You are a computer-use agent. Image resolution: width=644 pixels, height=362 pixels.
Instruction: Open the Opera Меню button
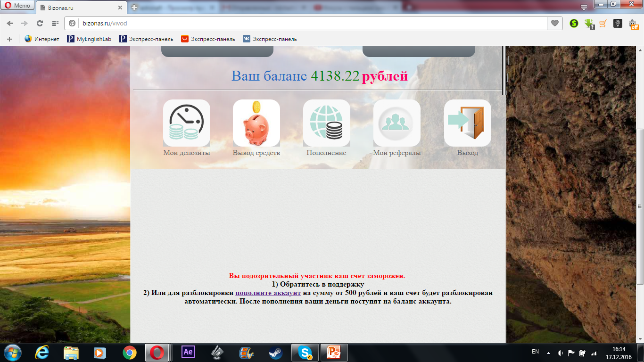[17, 6]
